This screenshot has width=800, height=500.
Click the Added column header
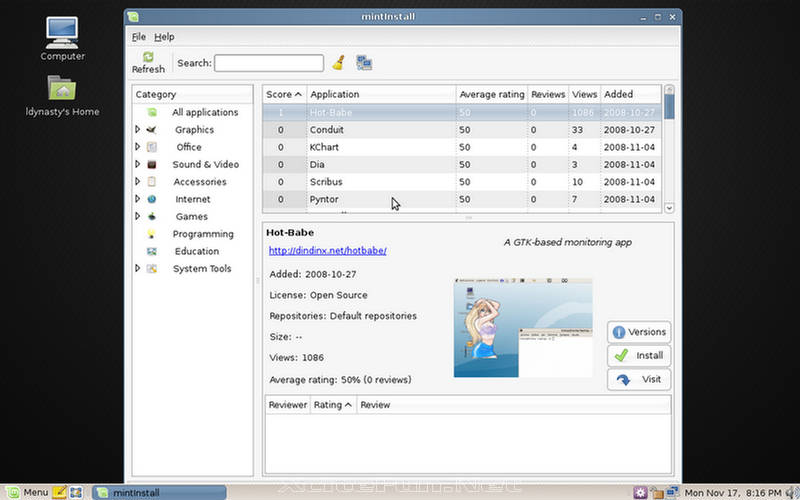click(x=631, y=94)
